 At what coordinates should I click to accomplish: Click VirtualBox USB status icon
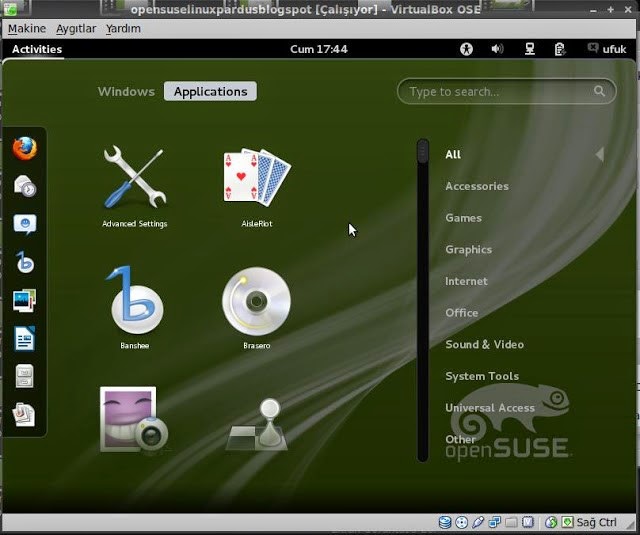pos(478,522)
